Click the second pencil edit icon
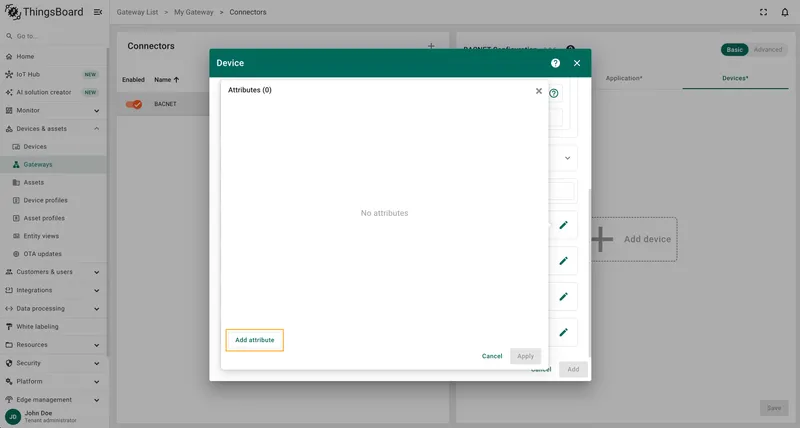 563,261
